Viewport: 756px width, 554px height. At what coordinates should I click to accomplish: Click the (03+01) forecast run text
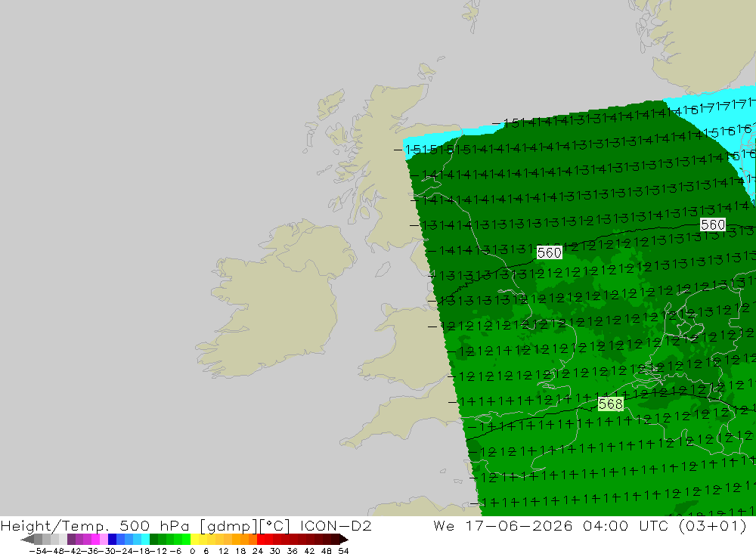pos(712,525)
